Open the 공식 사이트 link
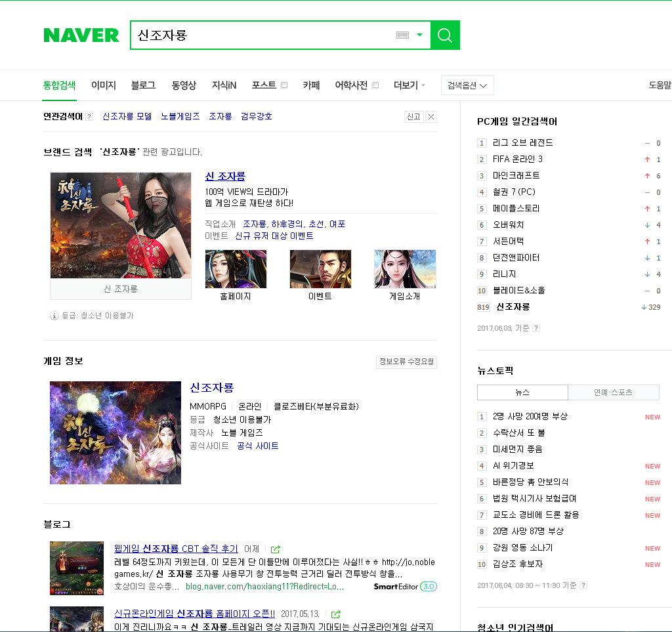 coord(257,446)
